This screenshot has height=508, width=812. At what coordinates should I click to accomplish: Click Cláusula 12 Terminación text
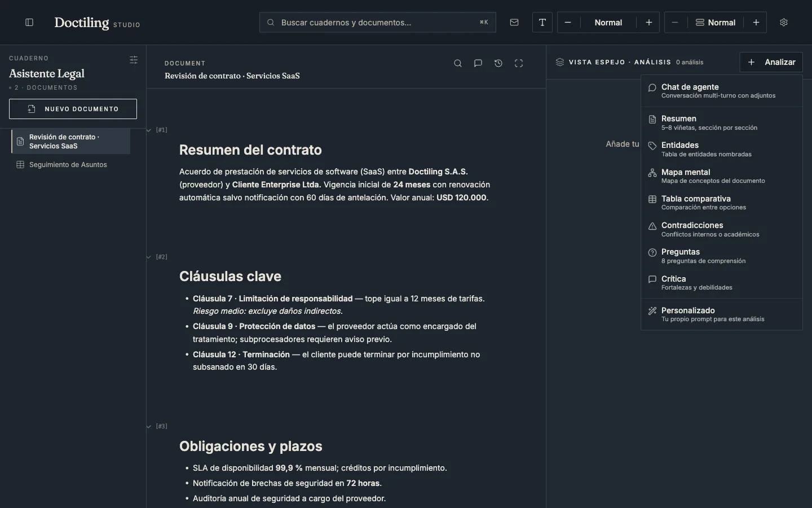(x=241, y=354)
